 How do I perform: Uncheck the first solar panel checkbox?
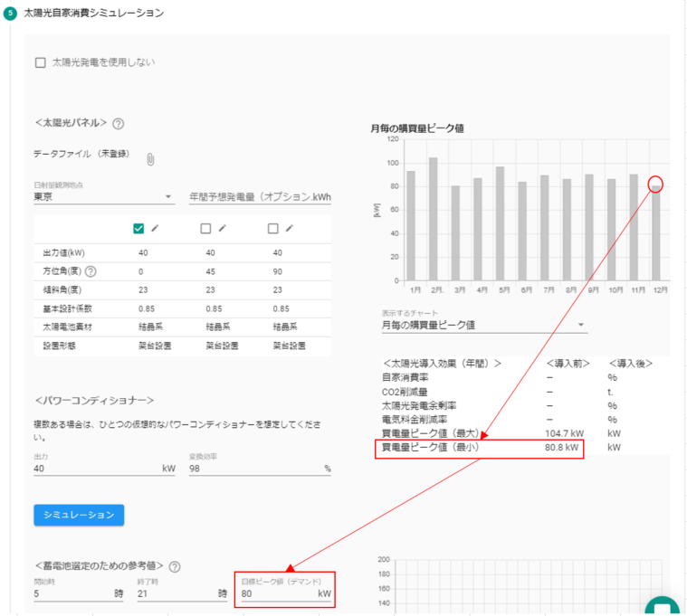(x=138, y=228)
